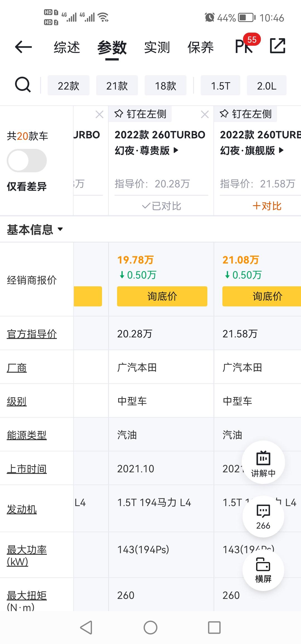The height and width of the screenshot is (644, 301).
Task: Tap 询底价 for the 21.08万 car
Action: click(x=262, y=296)
